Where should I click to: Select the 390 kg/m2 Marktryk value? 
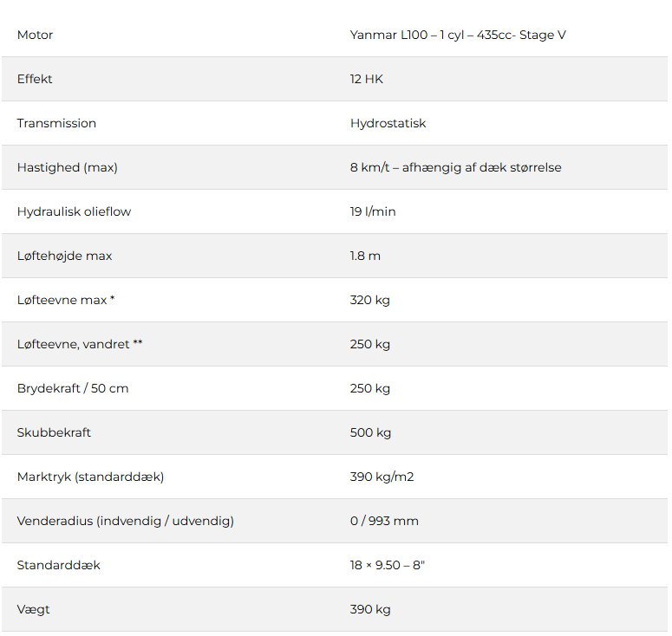pos(382,477)
